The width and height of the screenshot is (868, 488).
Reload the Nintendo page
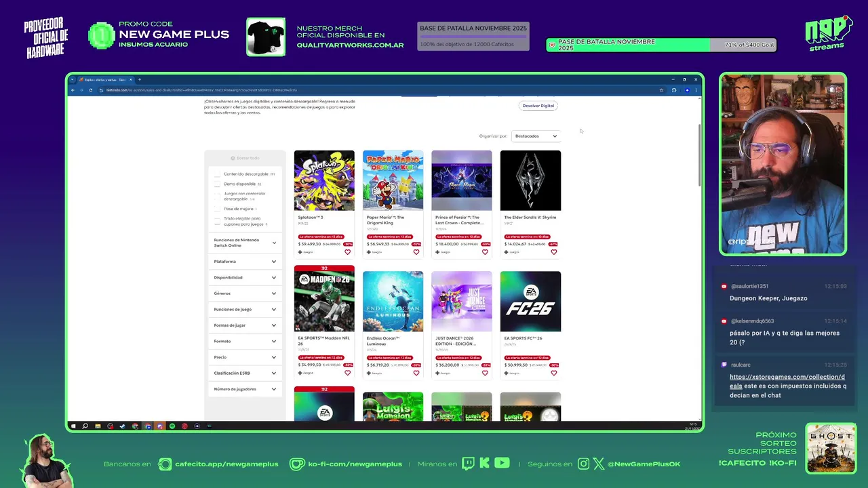(91, 90)
